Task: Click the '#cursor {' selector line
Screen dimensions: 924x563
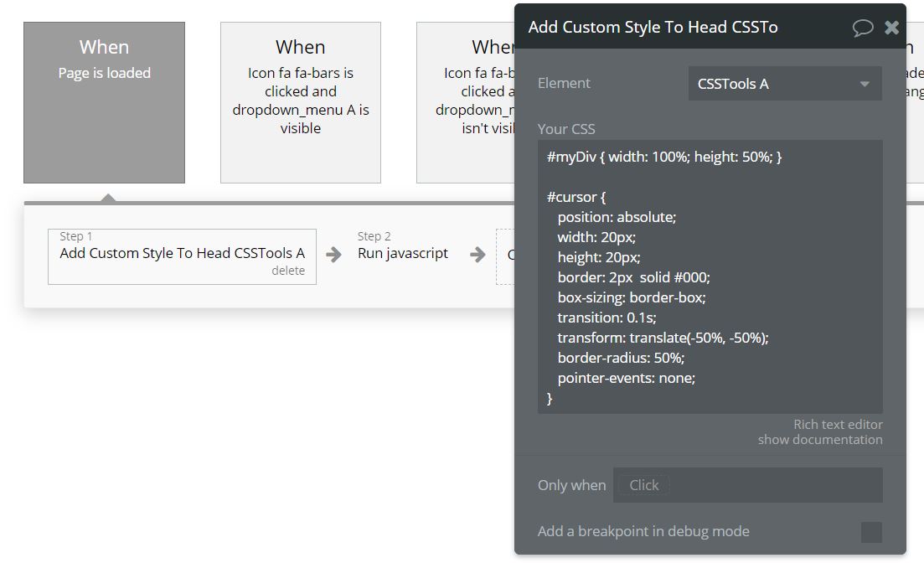Action: pos(576,197)
